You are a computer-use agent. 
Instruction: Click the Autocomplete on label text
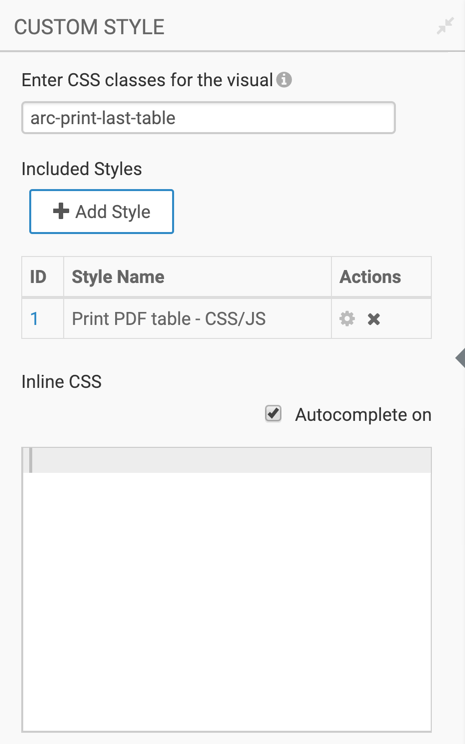coord(363,415)
